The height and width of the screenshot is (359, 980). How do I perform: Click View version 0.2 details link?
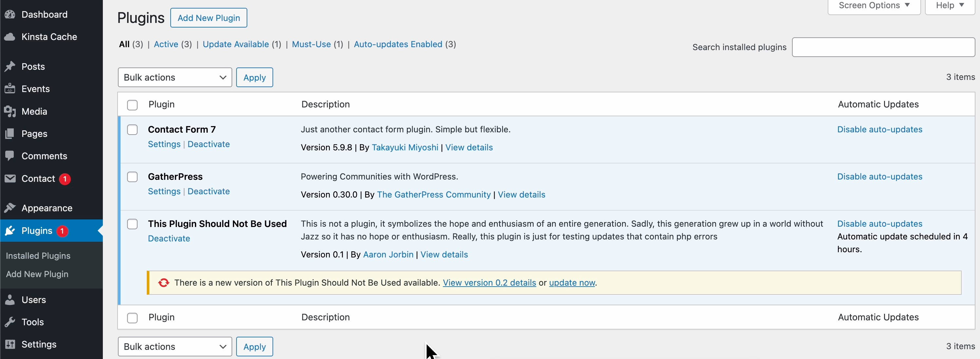pyautogui.click(x=489, y=283)
